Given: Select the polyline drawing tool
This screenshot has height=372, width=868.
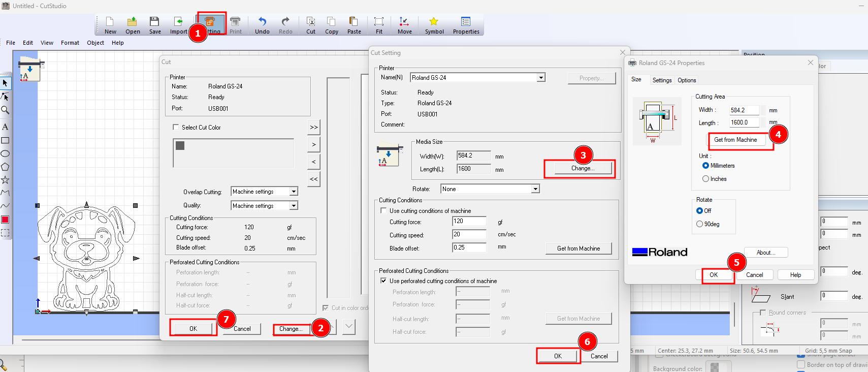Looking at the screenshot, I should (x=5, y=193).
